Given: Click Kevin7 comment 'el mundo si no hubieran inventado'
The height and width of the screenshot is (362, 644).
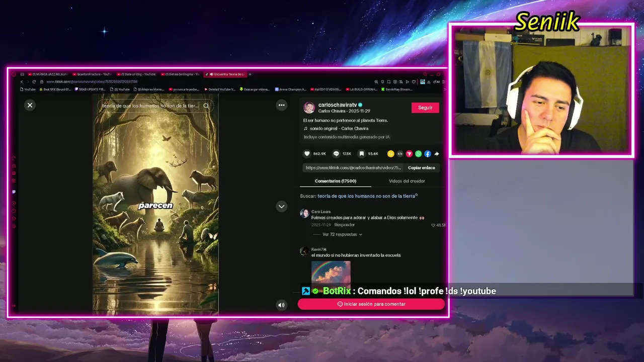Looking at the screenshot, I should 356,255.
